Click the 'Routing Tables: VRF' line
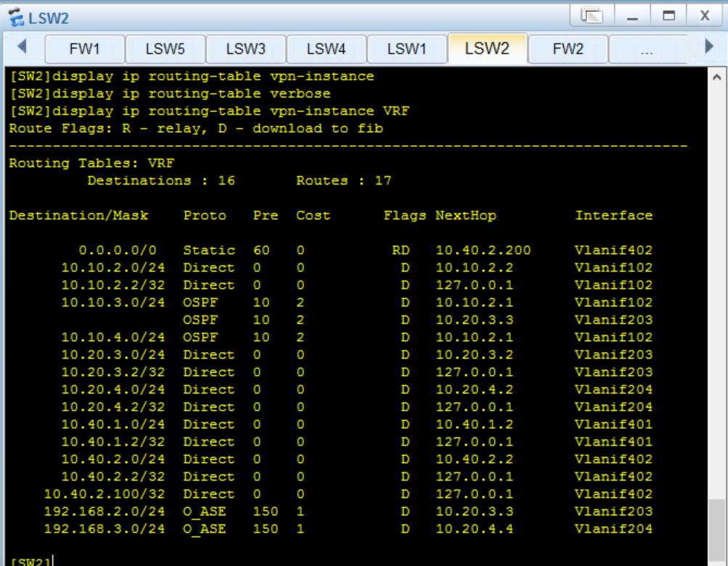The height and width of the screenshot is (566, 728). (91, 163)
